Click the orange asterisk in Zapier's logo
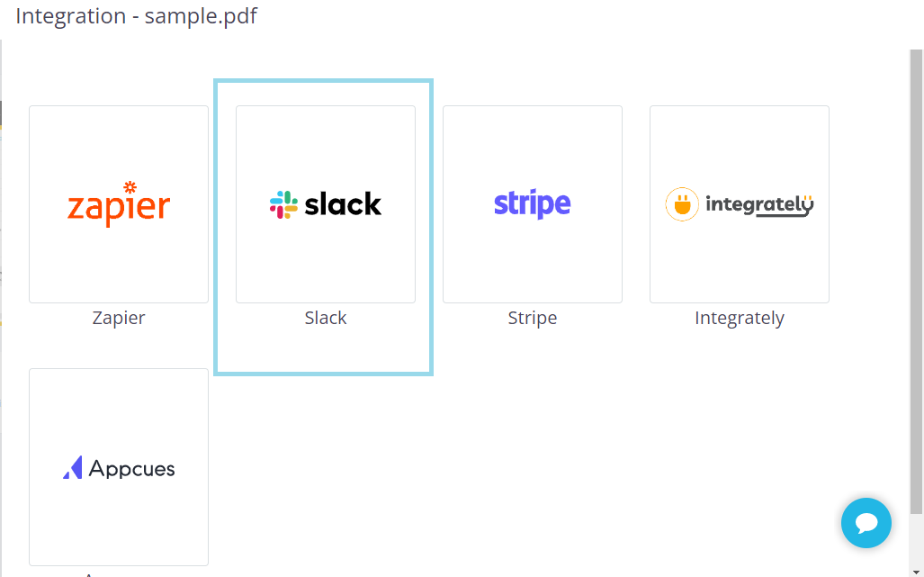Screen dimensions: 924x577 (x=130, y=187)
